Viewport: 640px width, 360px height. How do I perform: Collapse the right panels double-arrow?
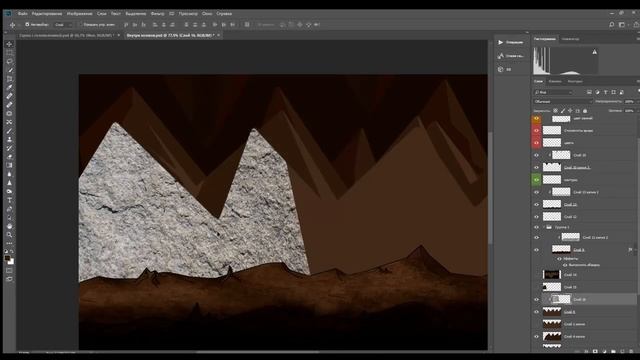527,32
